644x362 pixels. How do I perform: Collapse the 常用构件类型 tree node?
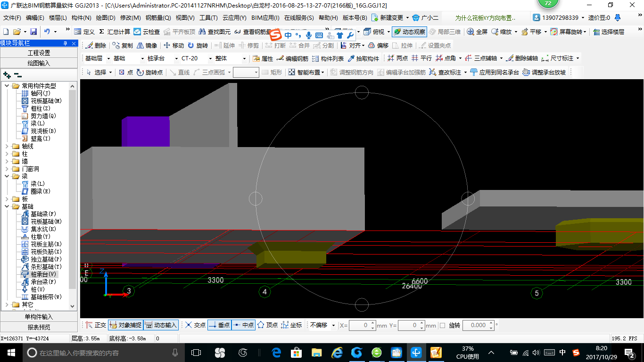[7, 86]
